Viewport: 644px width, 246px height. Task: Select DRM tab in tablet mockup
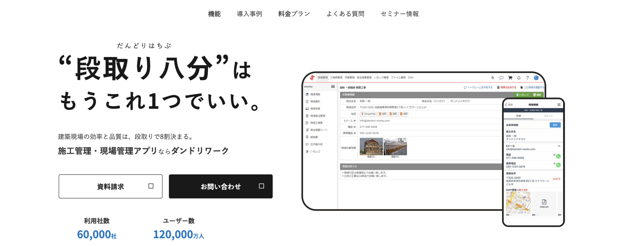[411, 78]
